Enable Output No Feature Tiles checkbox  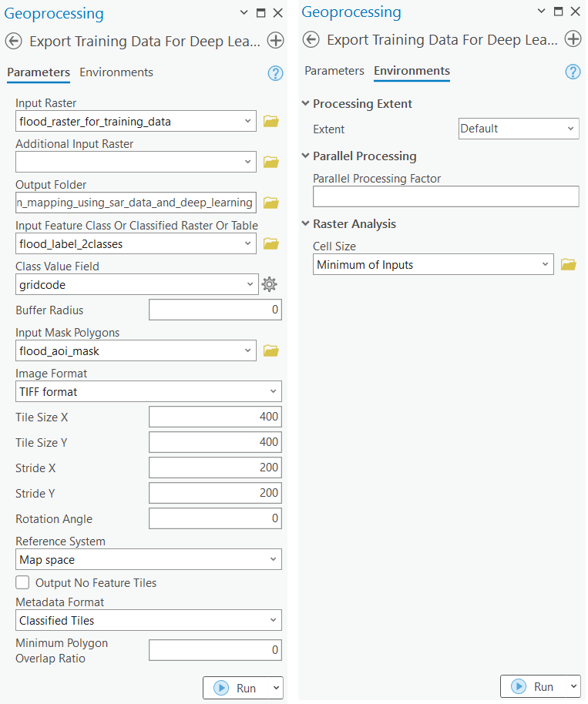pos(23,582)
